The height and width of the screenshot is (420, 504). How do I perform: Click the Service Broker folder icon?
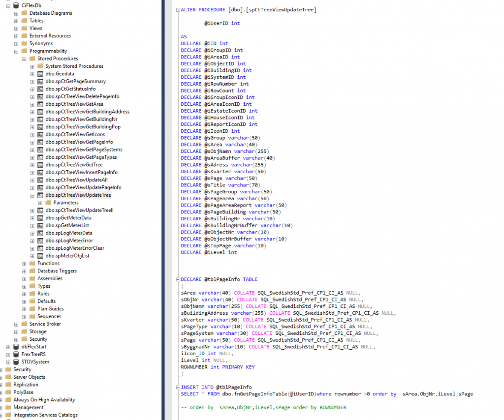[x=24, y=324]
